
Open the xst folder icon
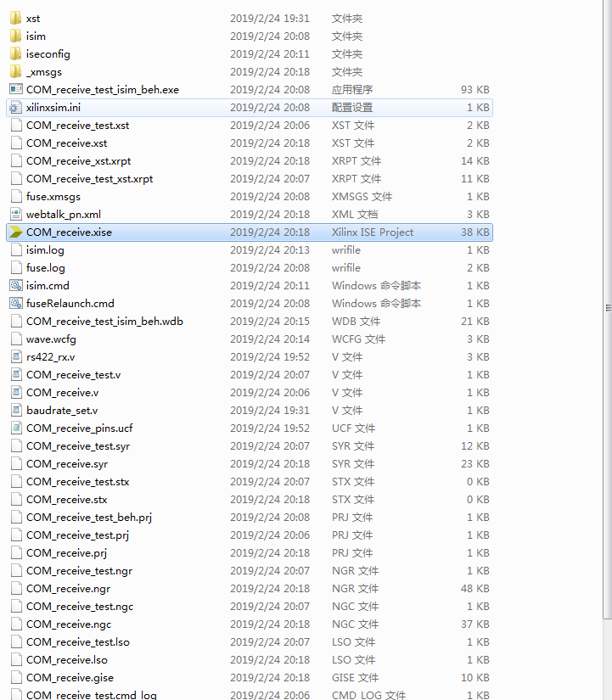click(15, 19)
